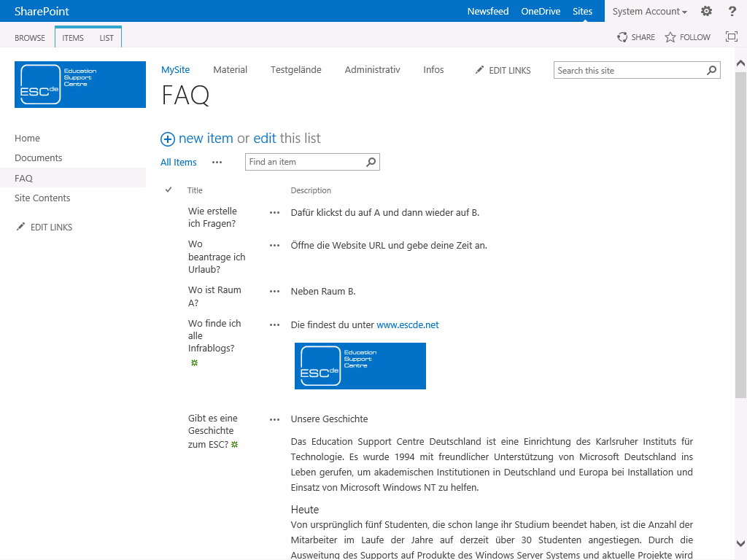Click the pencil icon in left sidebar
747x560 pixels.
coord(20,227)
